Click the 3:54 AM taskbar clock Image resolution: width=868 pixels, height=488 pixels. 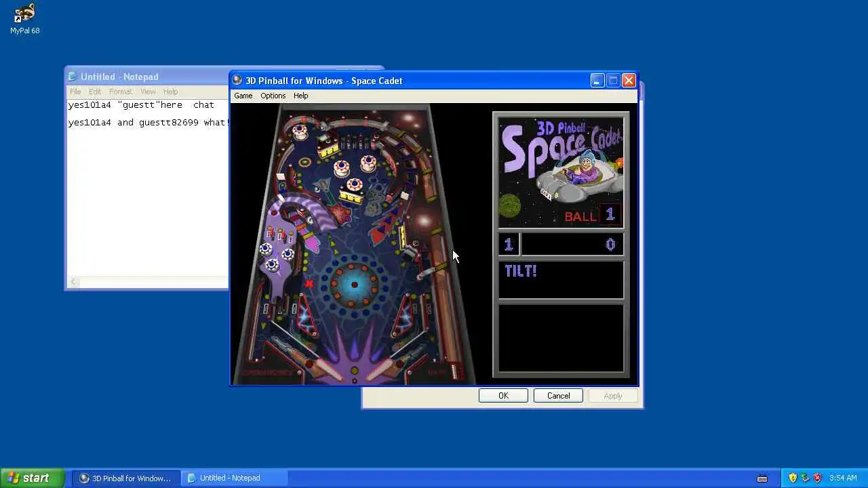coord(843,478)
